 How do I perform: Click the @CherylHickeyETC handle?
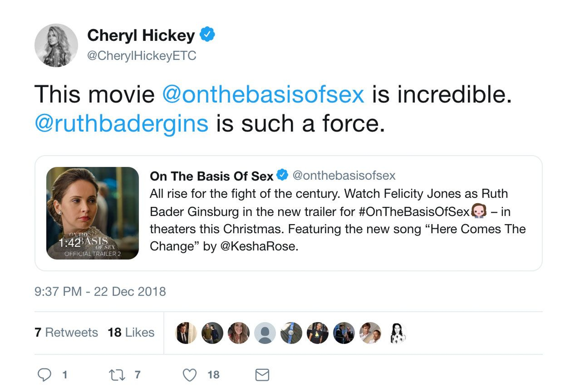point(142,55)
